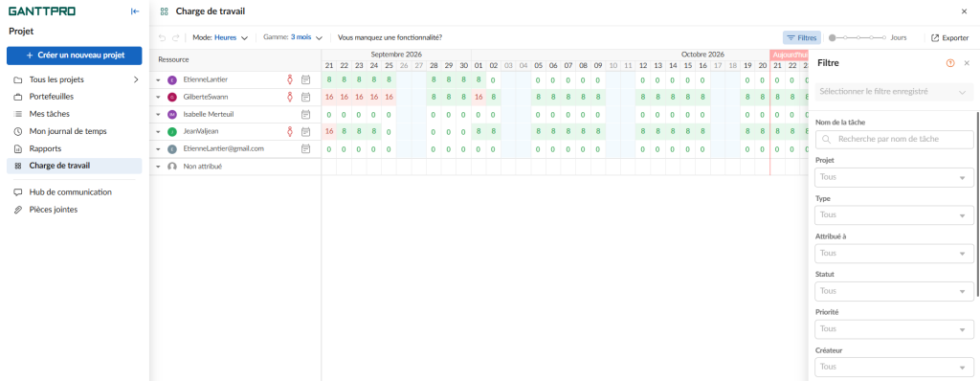Screen dimensions: 980x381
Task: Open calendar icon for GilberteSwann
Action: tap(305, 97)
